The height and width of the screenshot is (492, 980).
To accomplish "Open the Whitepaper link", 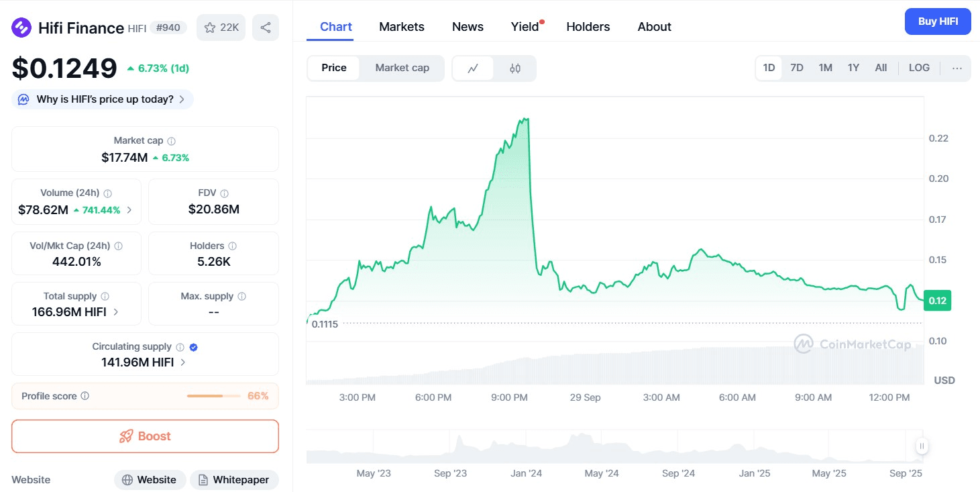I will point(233,480).
